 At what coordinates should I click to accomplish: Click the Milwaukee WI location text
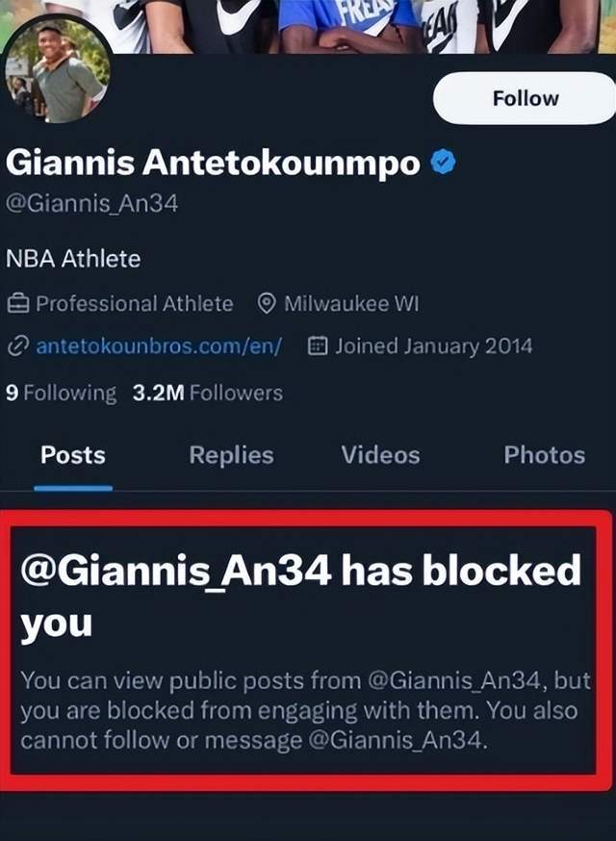point(351,304)
